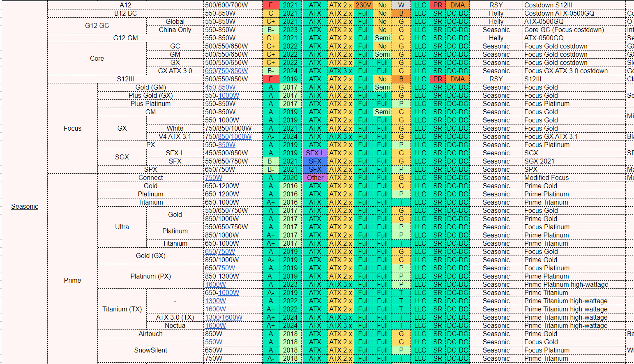Select the Global variant cell
The width and height of the screenshot is (634, 364).
coord(175,21)
